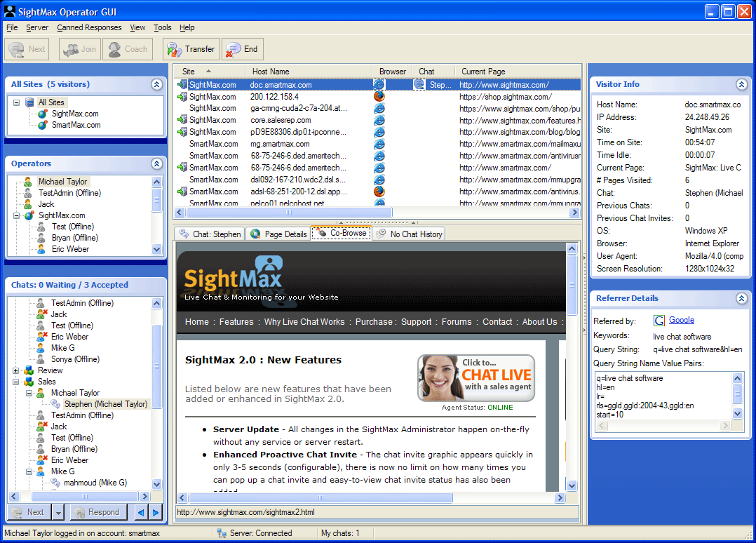Collapse the All Sites panel
The image size is (756, 543).
[156, 84]
